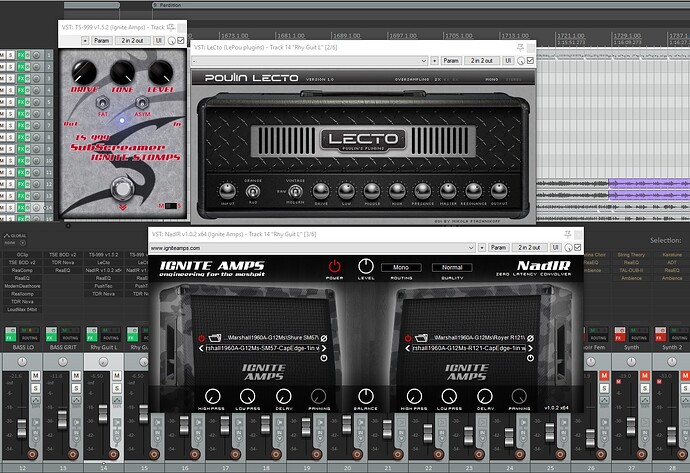690x473 pixels.
Task: Load next impulse for left cabinet
Action: tap(324, 348)
